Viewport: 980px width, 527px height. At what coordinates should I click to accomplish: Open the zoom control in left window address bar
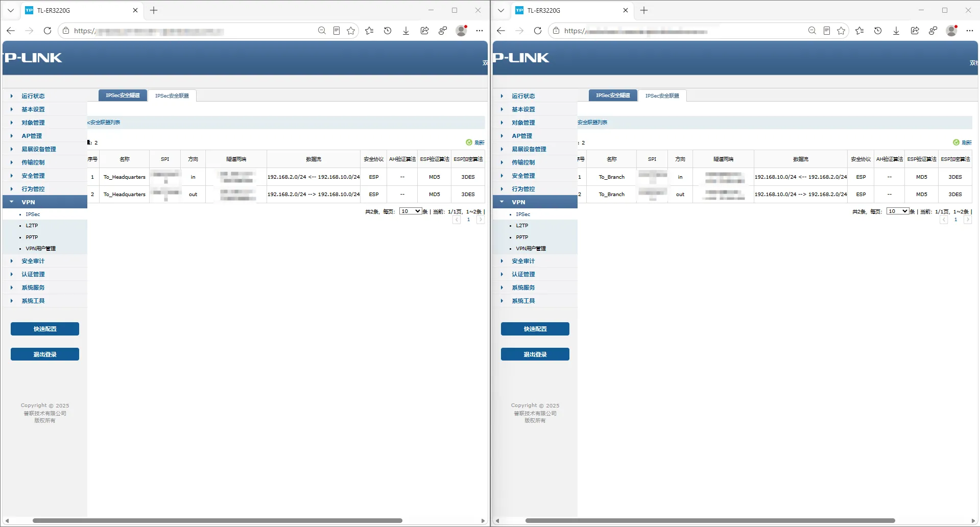coord(322,31)
